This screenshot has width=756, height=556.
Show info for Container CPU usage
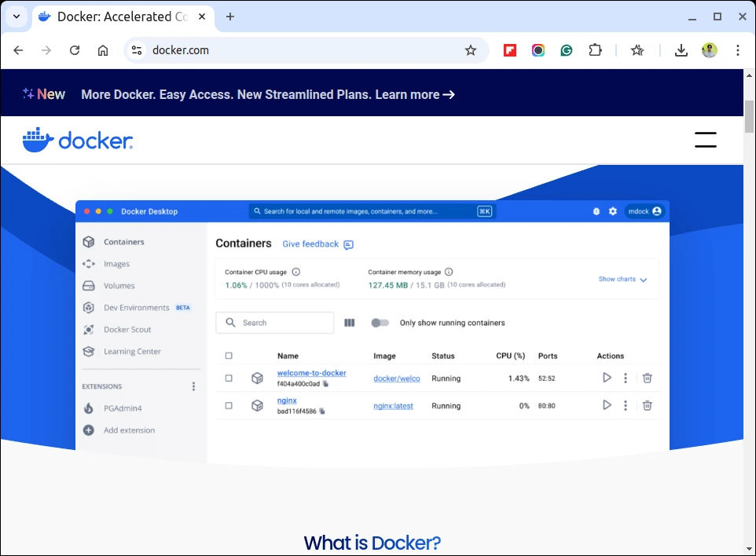click(296, 272)
